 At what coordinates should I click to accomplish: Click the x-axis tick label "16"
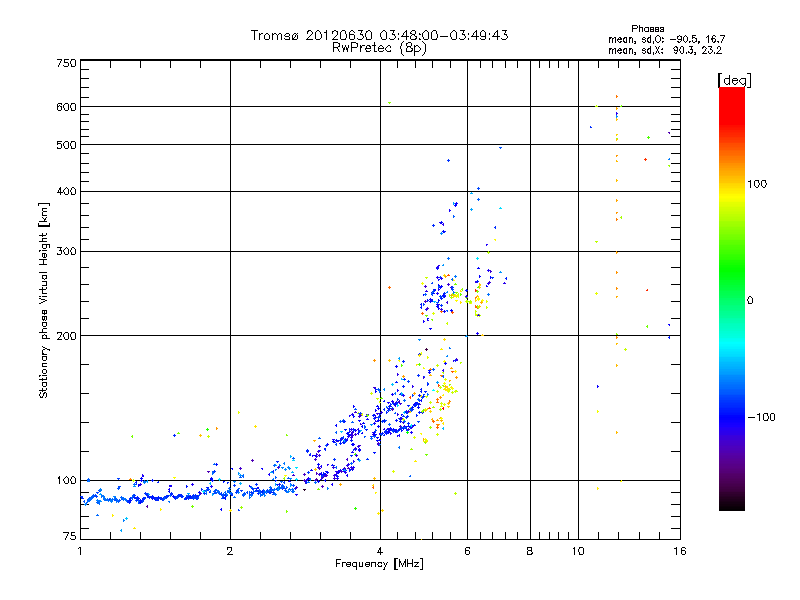pyautogui.click(x=680, y=551)
